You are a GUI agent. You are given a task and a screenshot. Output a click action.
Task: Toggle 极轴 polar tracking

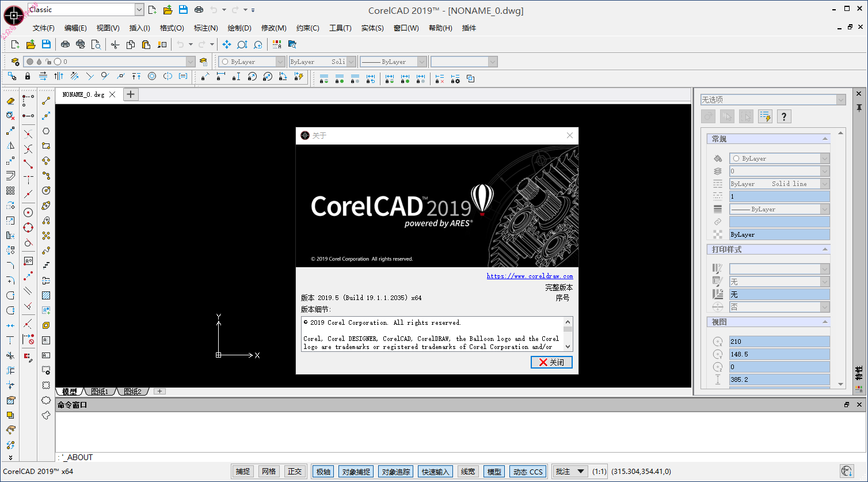pyautogui.click(x=323, y=472)
